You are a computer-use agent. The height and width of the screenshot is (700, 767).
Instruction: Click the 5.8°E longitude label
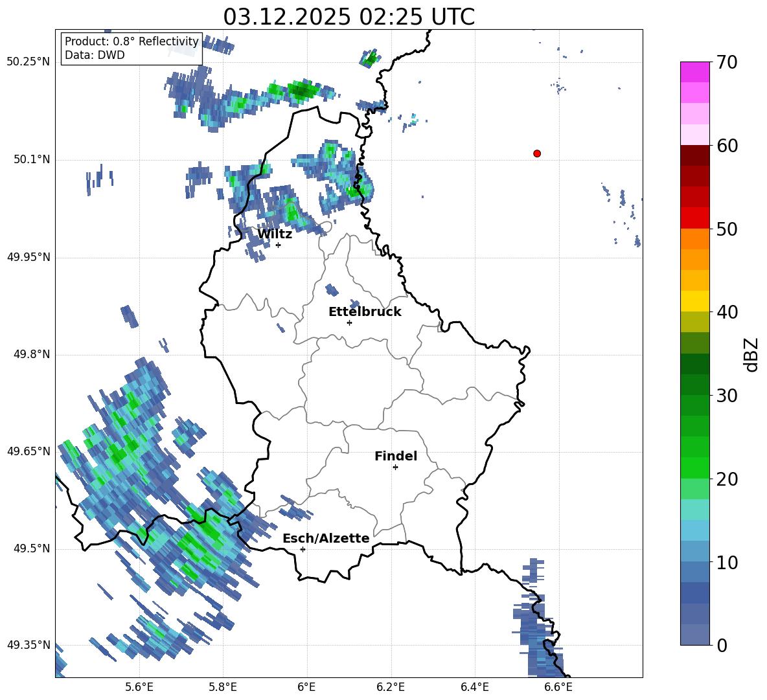click(x=223, y=688)
